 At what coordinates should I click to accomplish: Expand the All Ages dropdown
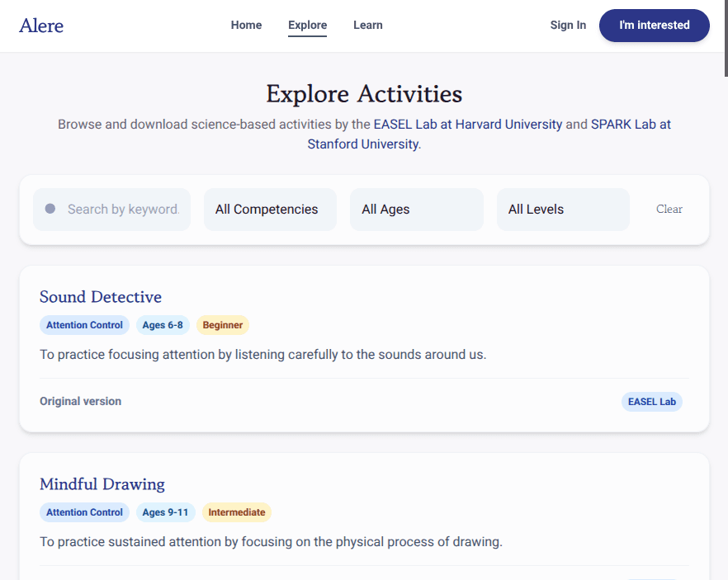[x=417, y=210]
